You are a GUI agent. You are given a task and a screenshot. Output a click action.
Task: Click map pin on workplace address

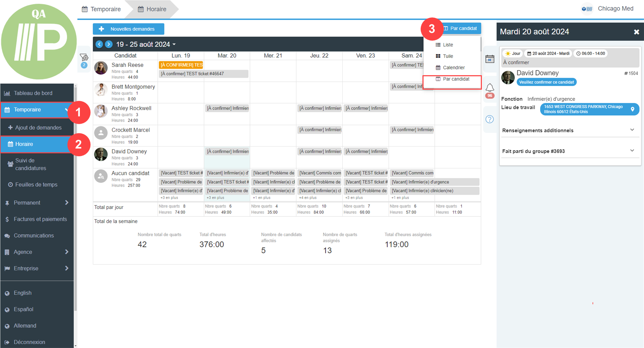[x=633, y=109]
